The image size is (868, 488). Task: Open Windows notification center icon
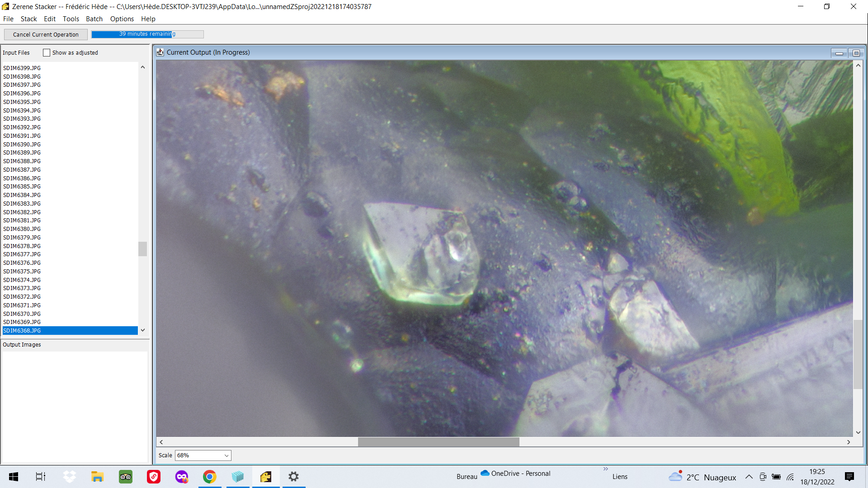[x=849, y=477]
